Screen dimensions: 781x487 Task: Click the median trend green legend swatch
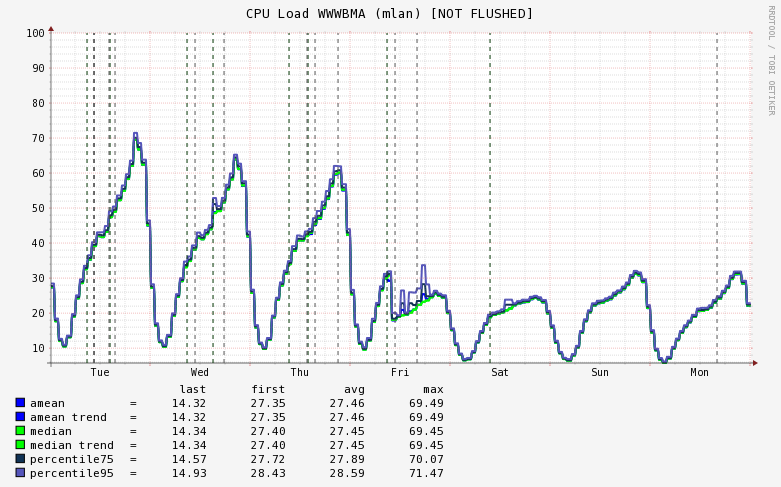[x=20, y=444]
